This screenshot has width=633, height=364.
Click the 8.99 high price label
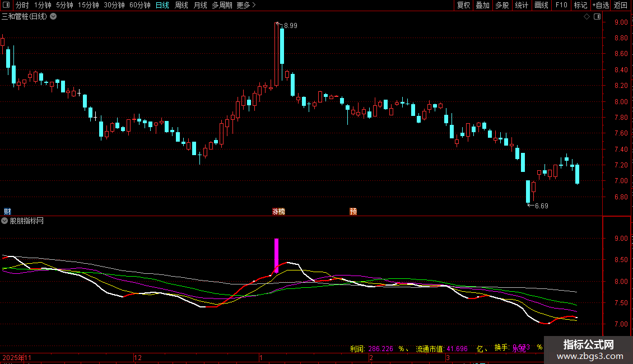tap(290, 26)
